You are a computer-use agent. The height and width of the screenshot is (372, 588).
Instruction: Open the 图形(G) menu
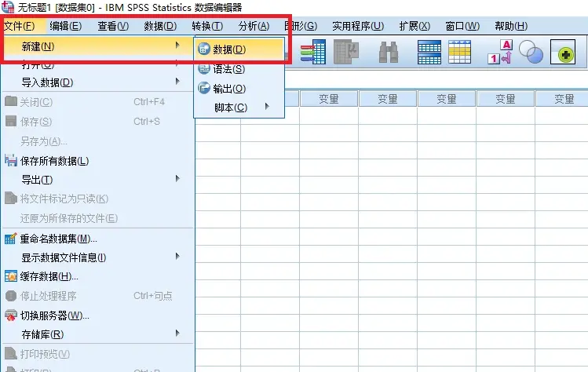301,26
